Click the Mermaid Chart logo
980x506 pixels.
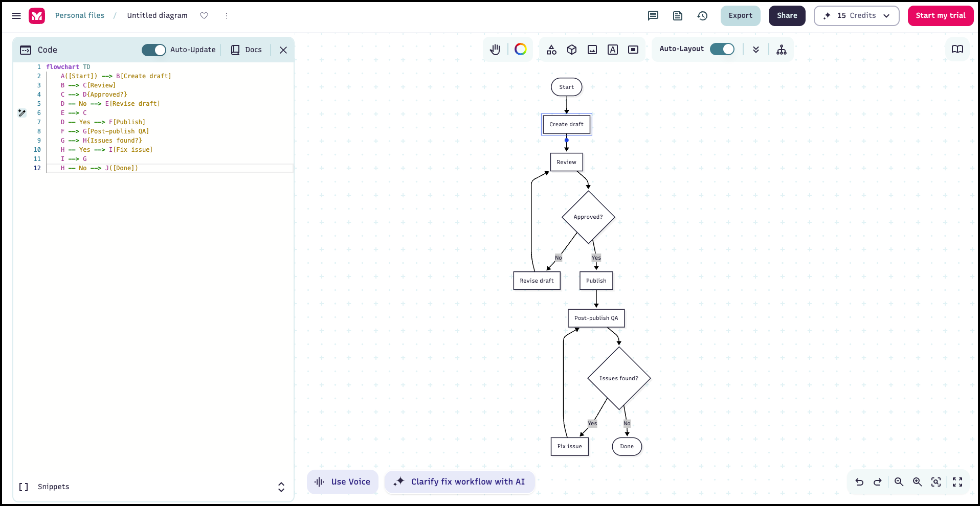click(37, 16)
